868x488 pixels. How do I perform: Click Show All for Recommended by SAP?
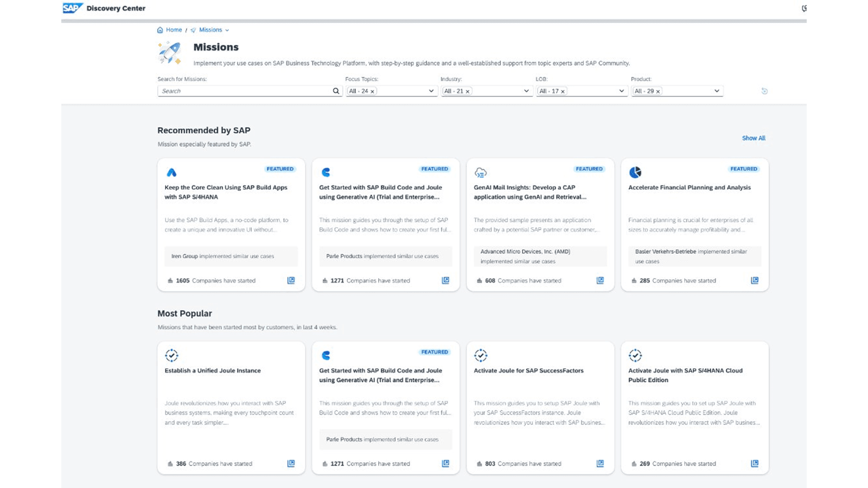coord(754,138)
